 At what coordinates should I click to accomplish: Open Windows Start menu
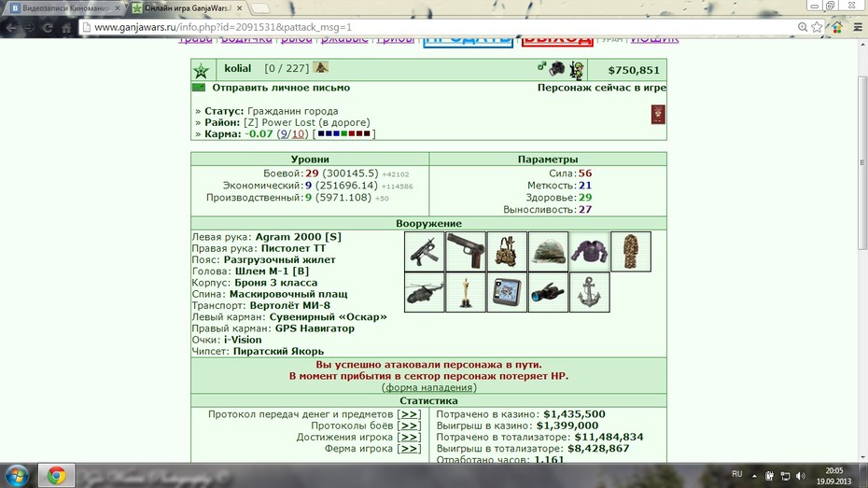17,476
